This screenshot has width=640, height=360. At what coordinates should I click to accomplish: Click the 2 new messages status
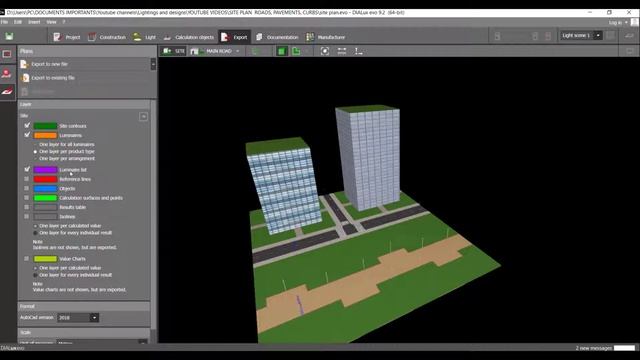(x=594, y=348)
